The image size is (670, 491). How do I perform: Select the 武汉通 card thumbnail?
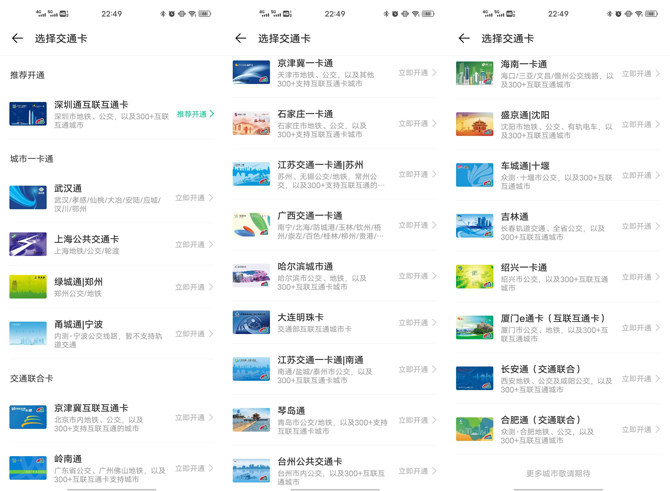28,197
